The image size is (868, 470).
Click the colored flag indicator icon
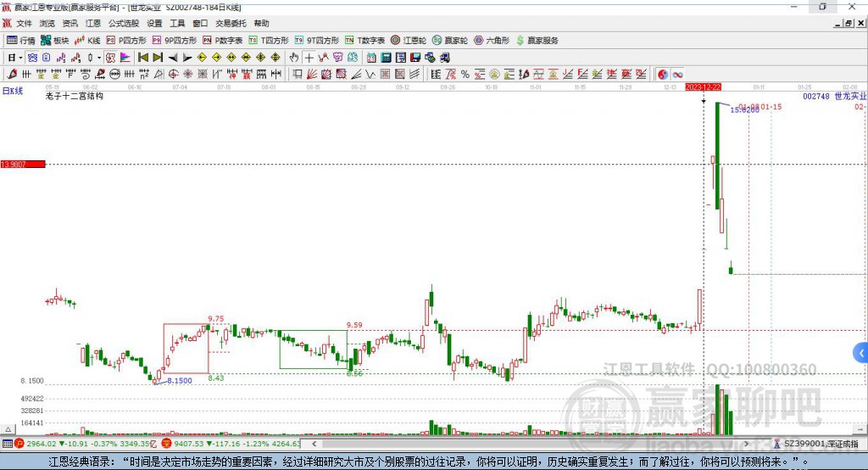[125, 58]
